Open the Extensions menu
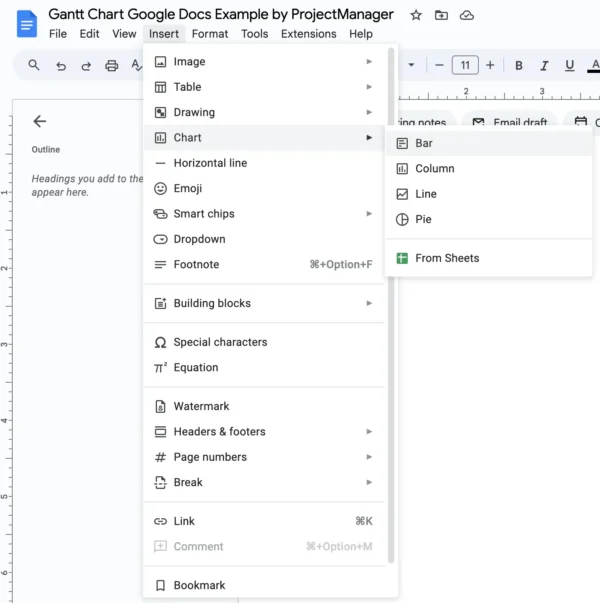The image size is (600, 603). [x=308, y=34]
